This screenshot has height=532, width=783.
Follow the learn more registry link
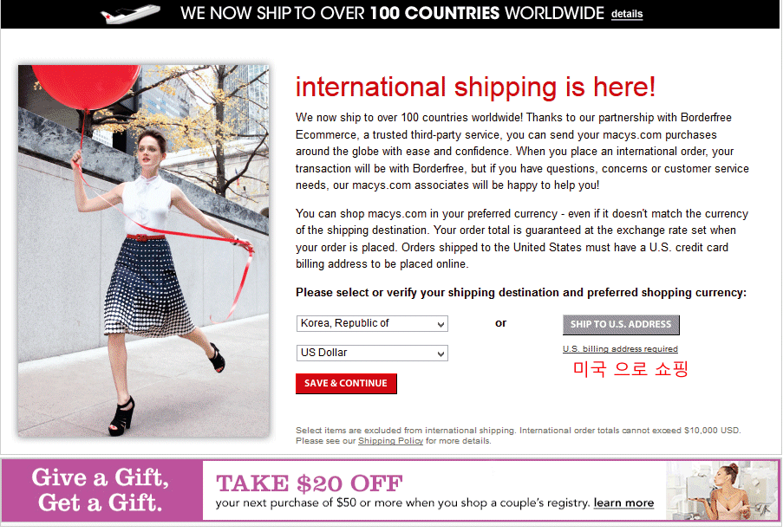[623, 503]
